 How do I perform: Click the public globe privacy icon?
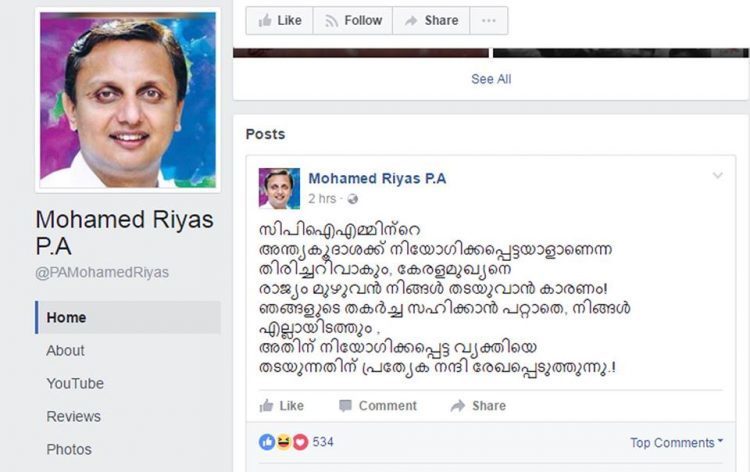353,199
